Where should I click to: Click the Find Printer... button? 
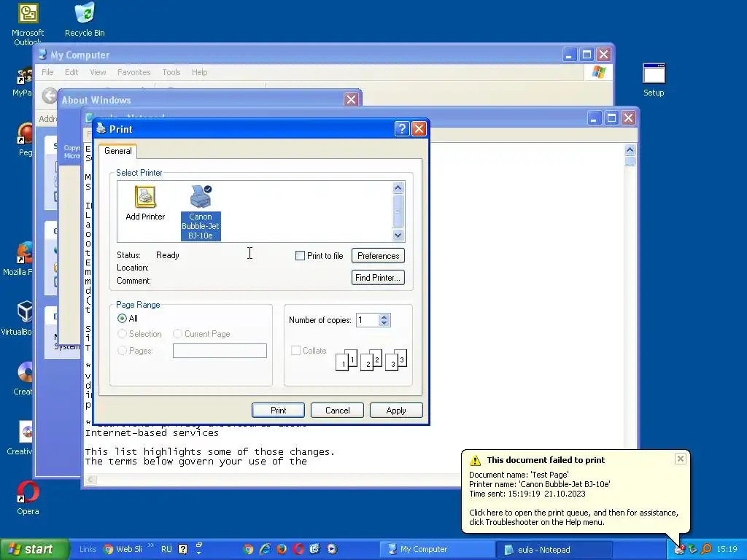379,278
